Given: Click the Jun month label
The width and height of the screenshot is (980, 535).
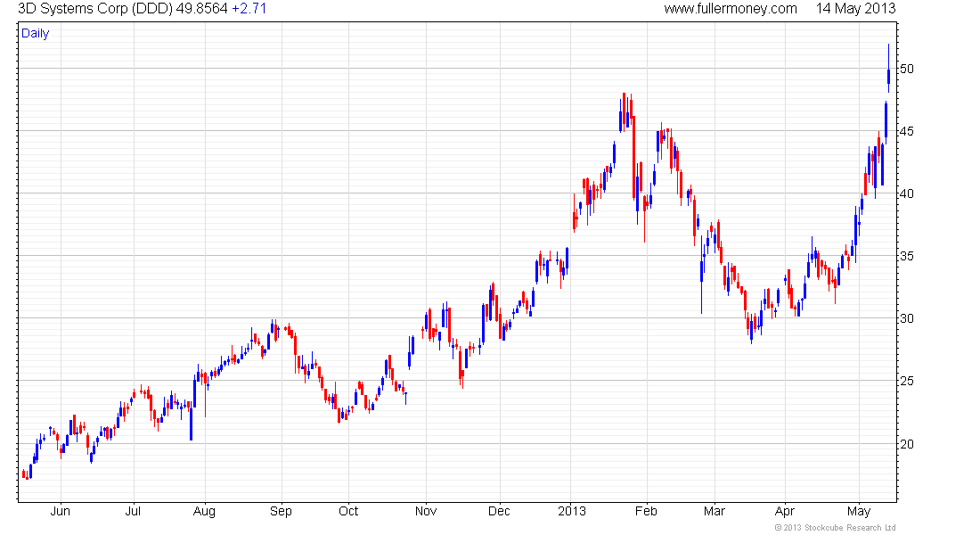Looking at the screenshot, I should click(x=60, y=511).
